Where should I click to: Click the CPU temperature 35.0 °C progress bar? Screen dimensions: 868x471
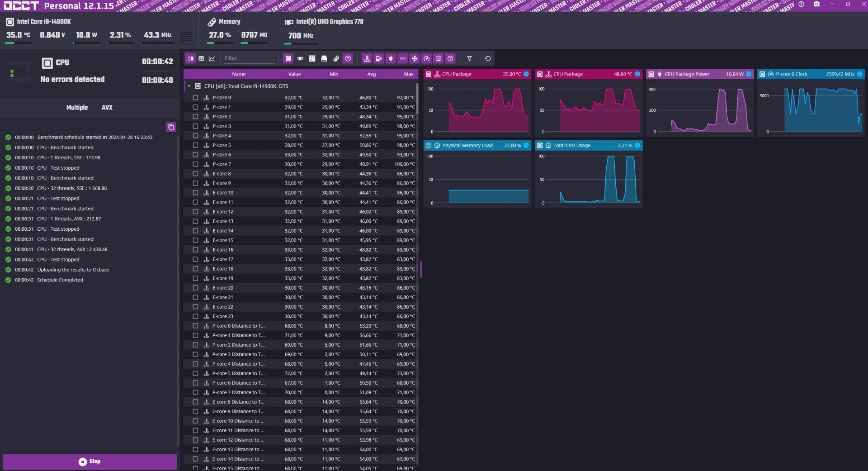coord(18,43)
